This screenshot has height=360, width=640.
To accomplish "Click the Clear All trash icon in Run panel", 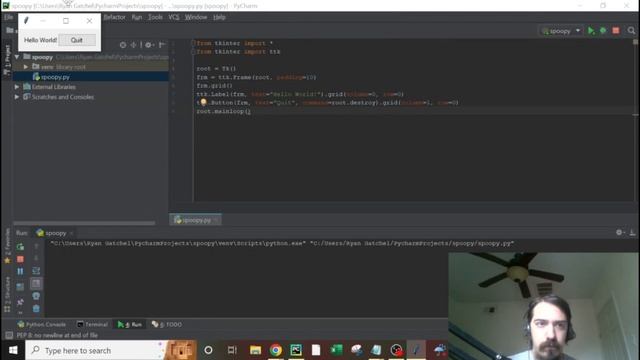I will [36, 309].
